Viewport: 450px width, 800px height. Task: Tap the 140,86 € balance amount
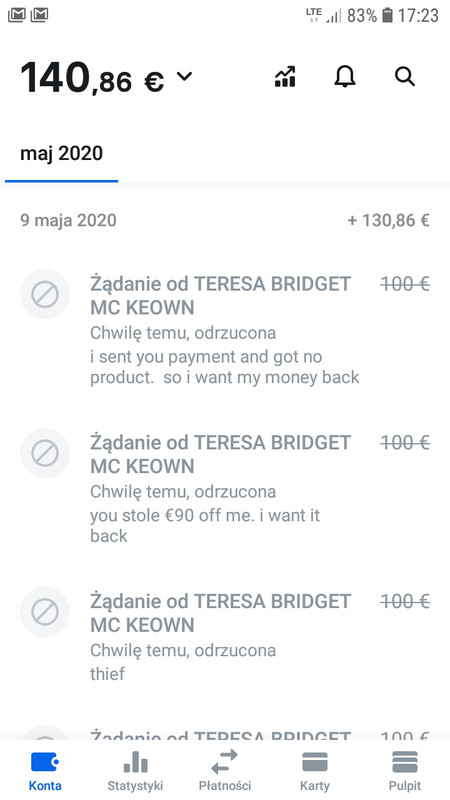[x=92, y=78]
